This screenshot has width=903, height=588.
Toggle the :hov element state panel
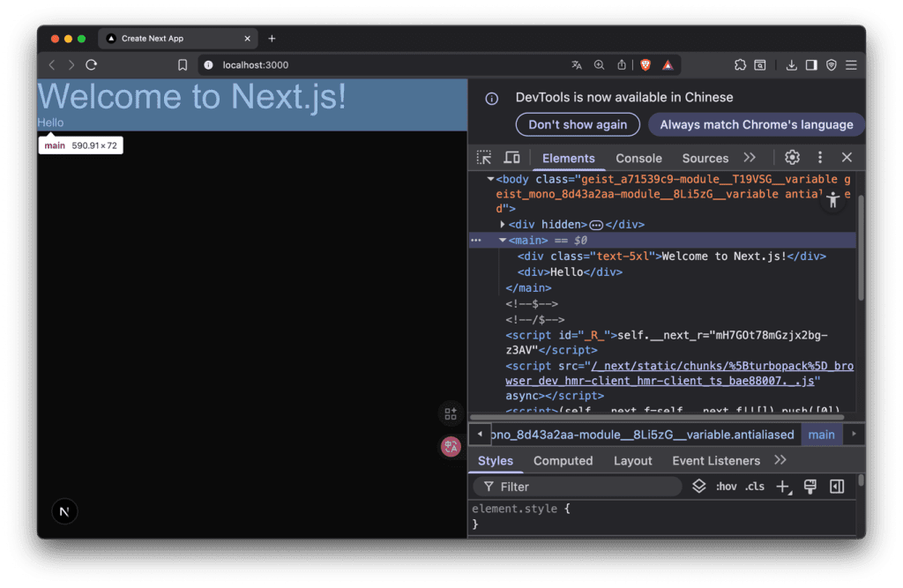pyautogui.click(x=726, y=487)
